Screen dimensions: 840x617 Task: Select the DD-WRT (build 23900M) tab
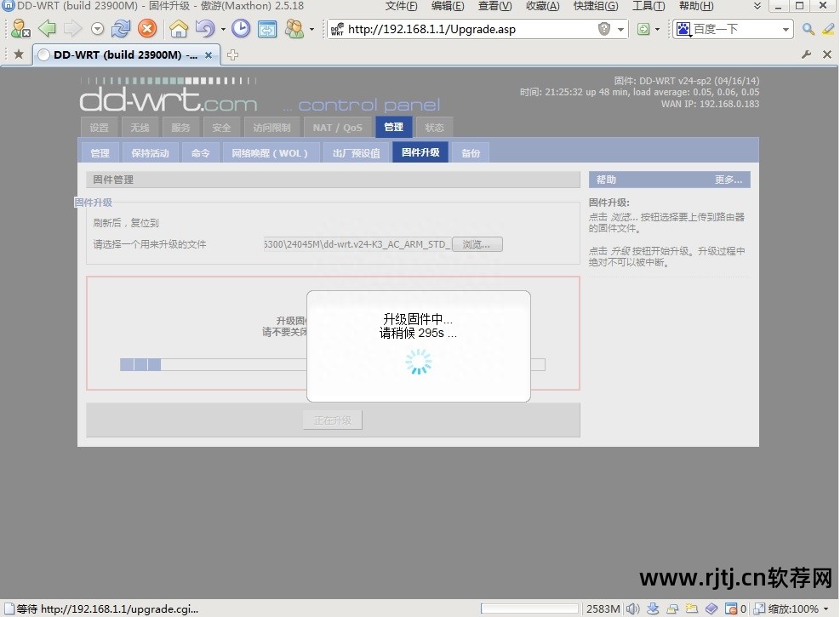click(x=126, y=54)
